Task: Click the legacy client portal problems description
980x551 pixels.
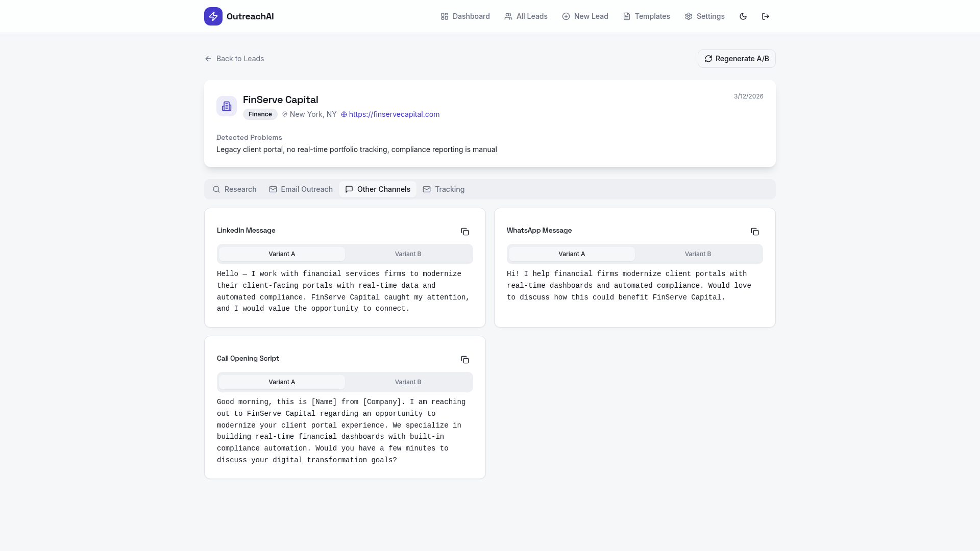Action: pos(357,149)
